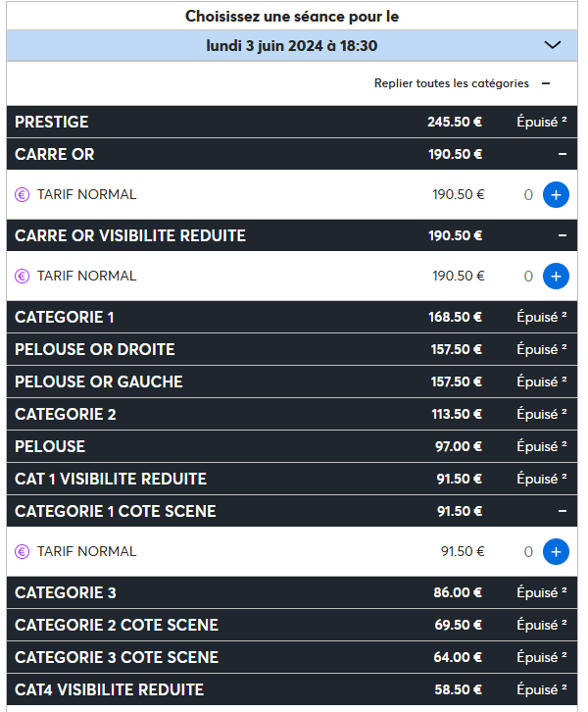Select the CAT 1 VISIBILITE REDUITE row
The image size is (588, 712).
(292, 479)
